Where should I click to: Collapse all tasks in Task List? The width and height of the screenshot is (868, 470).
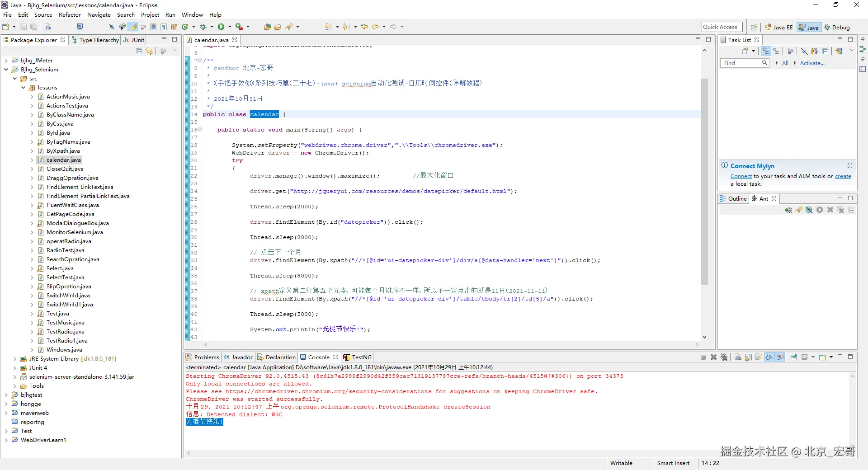pos(826,52)
